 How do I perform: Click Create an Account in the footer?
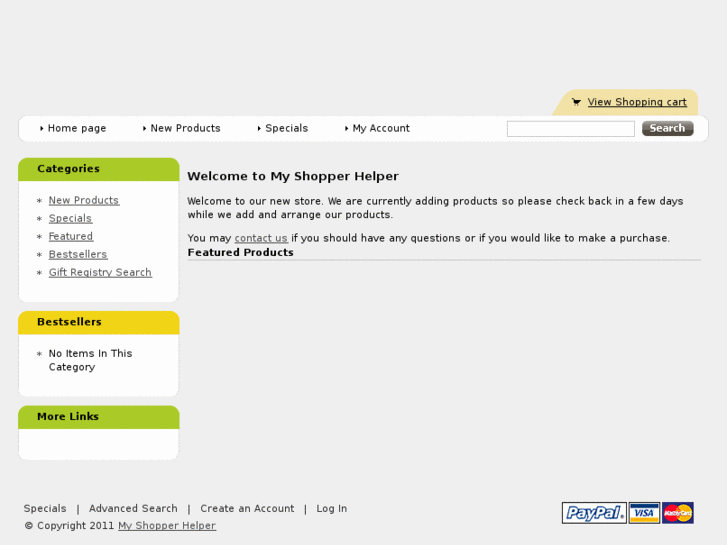247,508
